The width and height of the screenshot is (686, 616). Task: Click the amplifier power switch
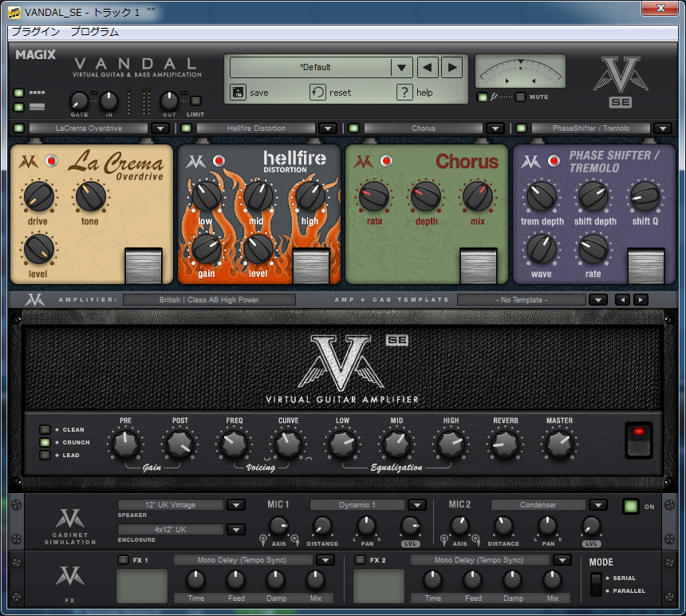[639, 440]
